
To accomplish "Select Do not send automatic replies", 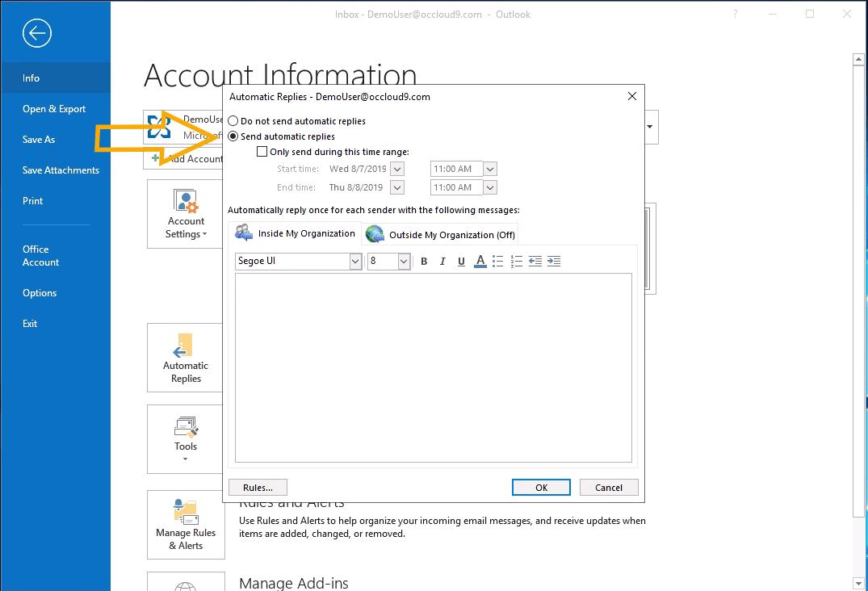I will click(297, 121).
